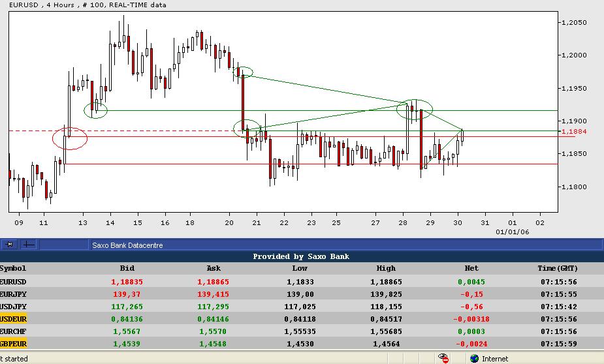The image size is (604, 364).
Task: Click EURUSD ask value 1,18865 in Ask column
Action: 213,282
